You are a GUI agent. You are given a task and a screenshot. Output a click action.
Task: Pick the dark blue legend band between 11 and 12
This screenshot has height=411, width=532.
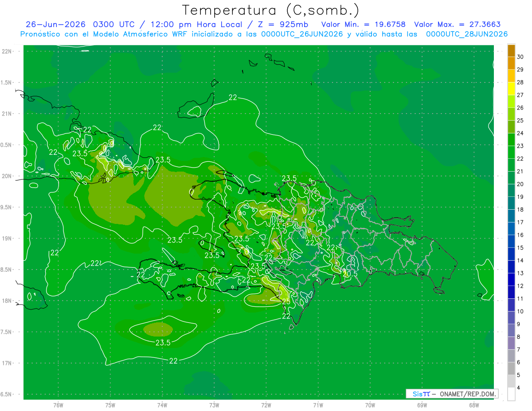pyautogui.click(x=512, y=292)
